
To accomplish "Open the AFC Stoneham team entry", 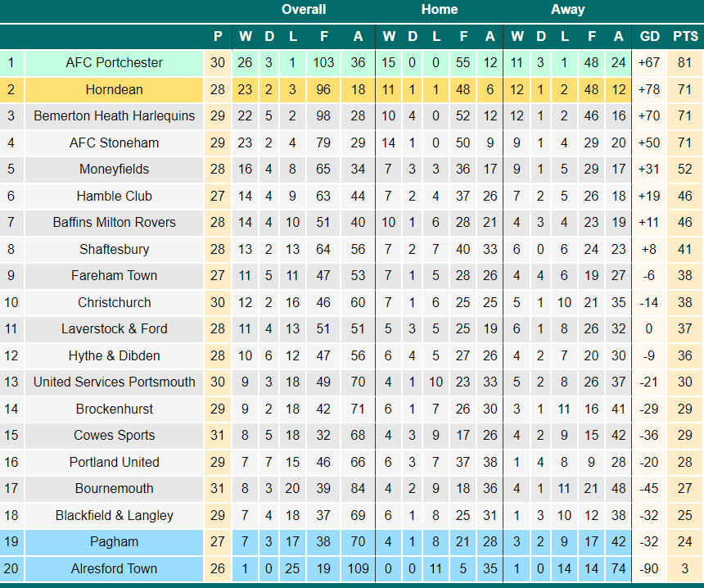I will [x=114, y=142].
